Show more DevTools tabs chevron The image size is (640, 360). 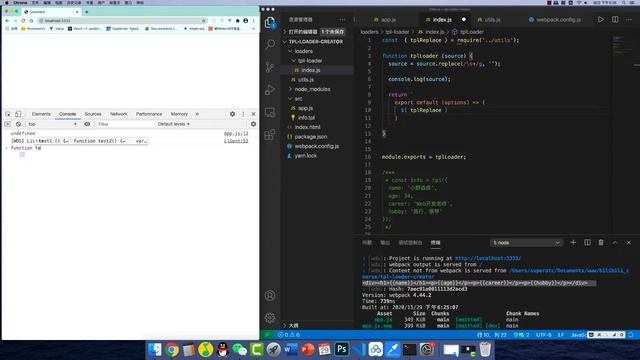pyautogui.click(x=197, y=114)
